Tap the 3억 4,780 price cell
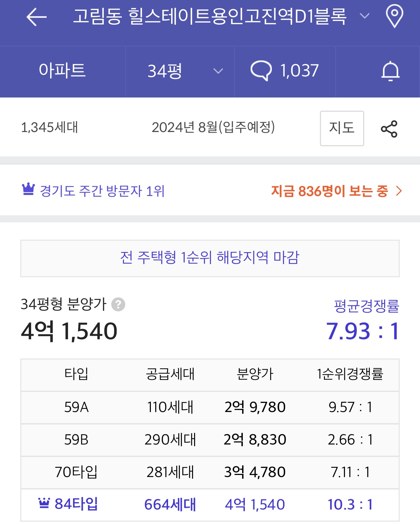Screen dimensions: 420x524 coord(255,472)
